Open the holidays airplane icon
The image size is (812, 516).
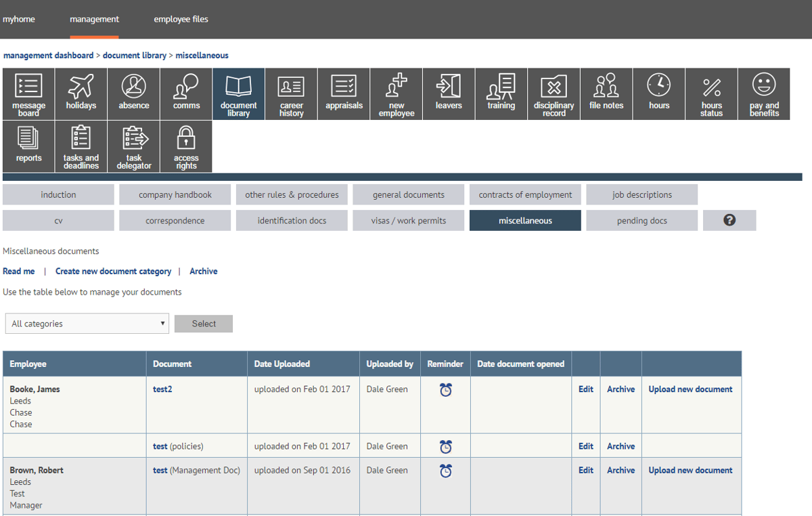coord(81,94)
